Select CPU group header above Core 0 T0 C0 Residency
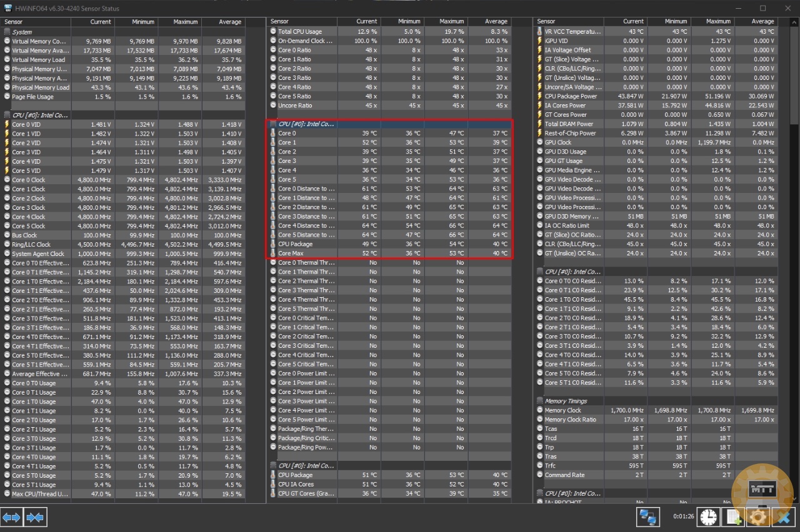This screenshot has width=800, height=532. (657, 272)
